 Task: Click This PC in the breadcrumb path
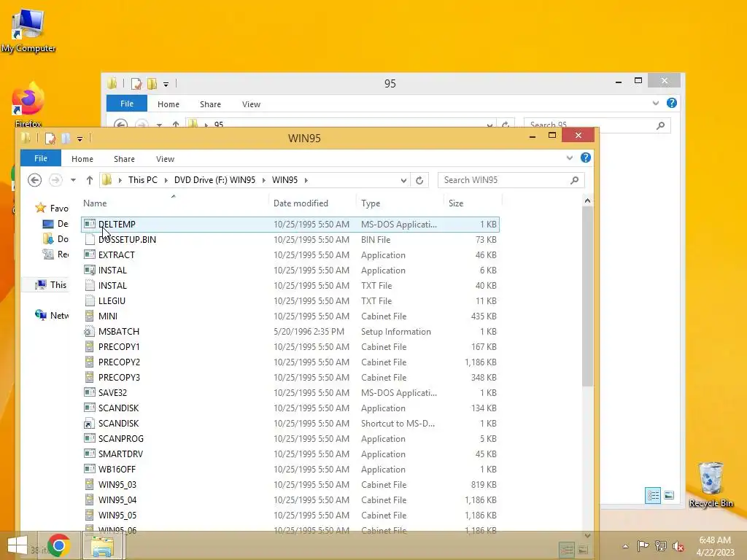(x=142, y=180)
